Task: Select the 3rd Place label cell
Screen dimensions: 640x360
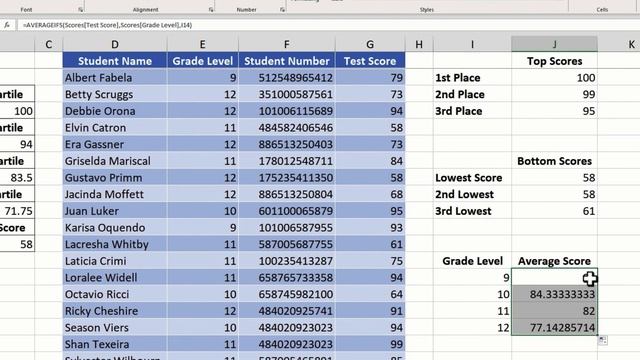Action: 472,111
